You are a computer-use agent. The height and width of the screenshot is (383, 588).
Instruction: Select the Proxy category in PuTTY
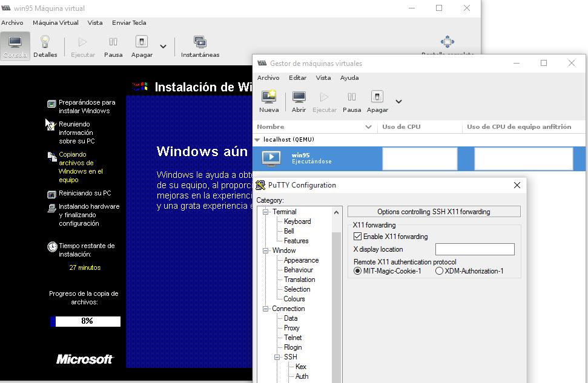point(292,328)
